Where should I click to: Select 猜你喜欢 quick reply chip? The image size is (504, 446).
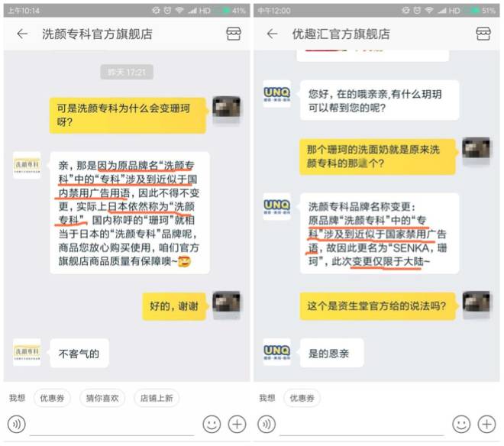pos(102,398)
